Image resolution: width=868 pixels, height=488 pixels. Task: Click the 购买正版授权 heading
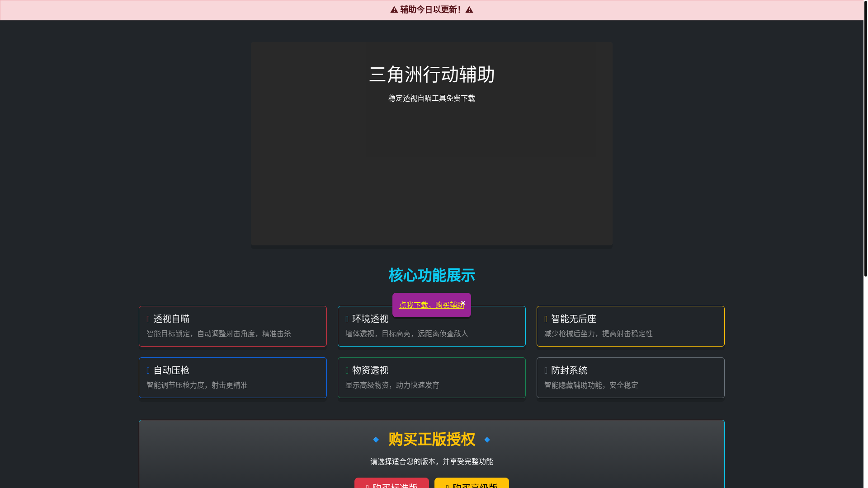click(x=432, y=439)
